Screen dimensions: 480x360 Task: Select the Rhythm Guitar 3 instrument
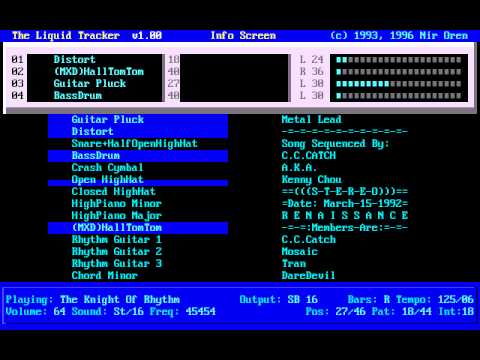[116, 263]
